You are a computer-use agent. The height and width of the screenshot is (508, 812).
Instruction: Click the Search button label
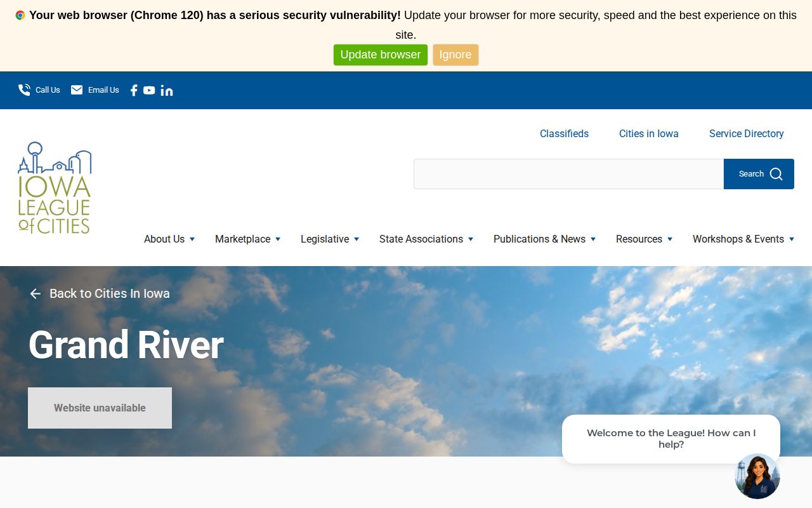point(751,174)
